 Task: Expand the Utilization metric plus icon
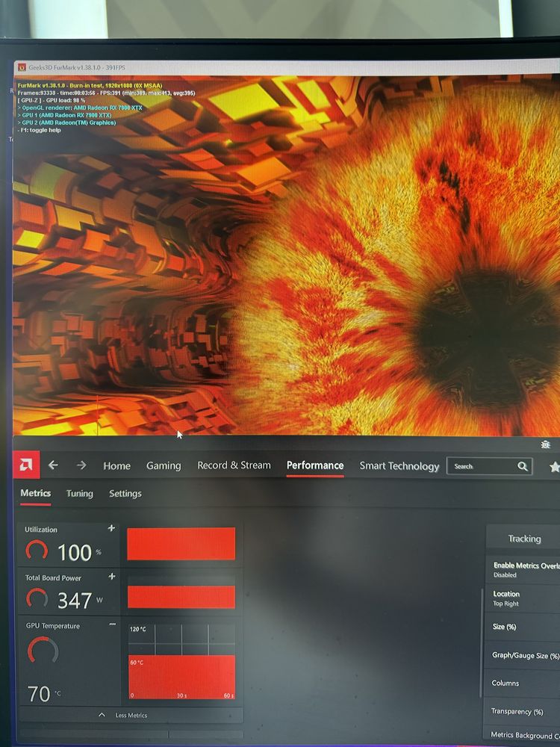pos(111,528)
